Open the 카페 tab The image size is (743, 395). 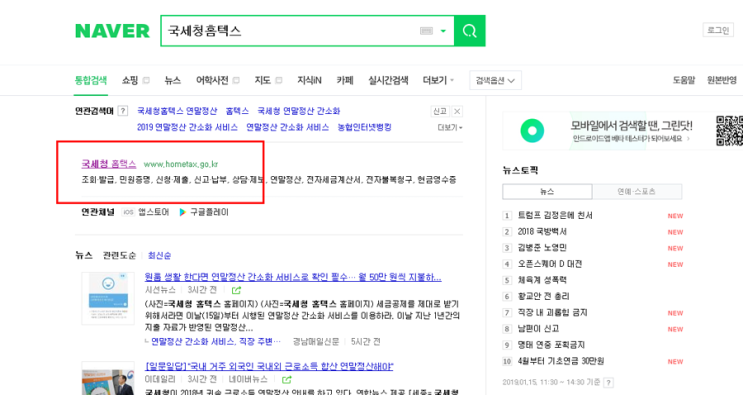tap(345, 80)
